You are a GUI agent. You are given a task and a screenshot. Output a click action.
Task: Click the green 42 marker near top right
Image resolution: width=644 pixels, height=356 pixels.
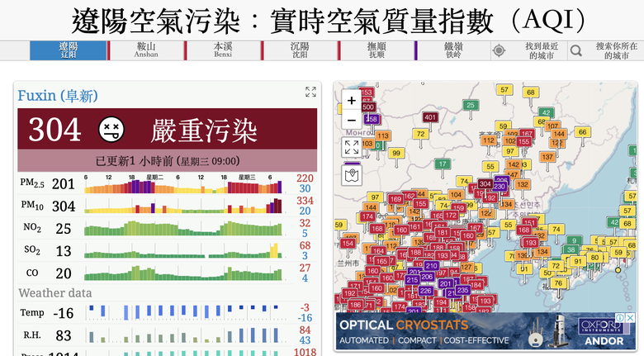click(547, 112)
